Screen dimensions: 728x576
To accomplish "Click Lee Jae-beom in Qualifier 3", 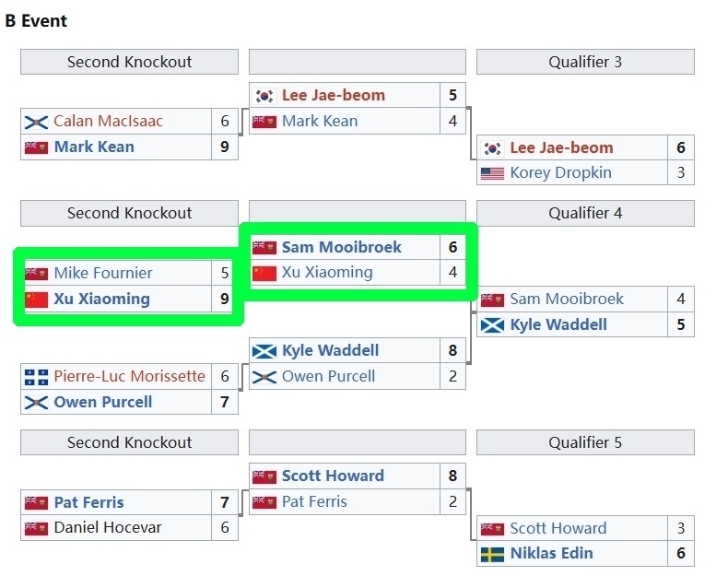I will click(x=561, y=147).
